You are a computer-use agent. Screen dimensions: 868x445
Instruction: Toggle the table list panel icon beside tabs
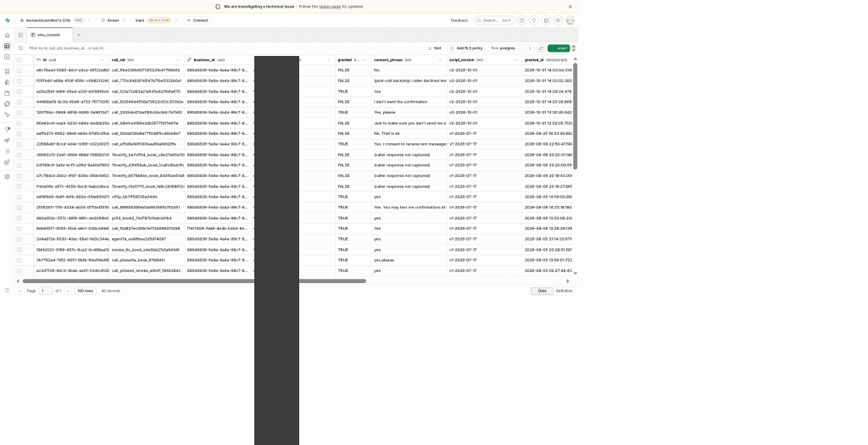pos(20,35)
